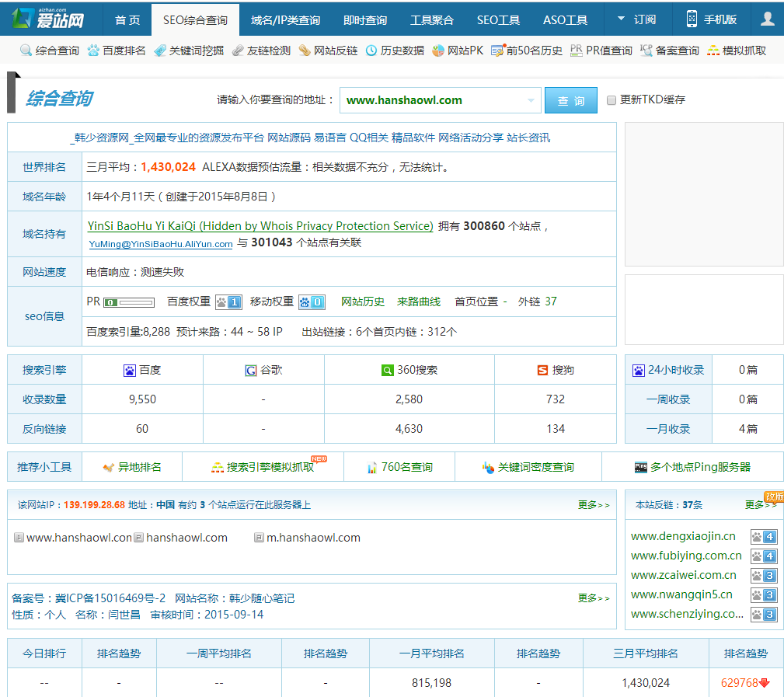The width and height of the screenshot is (784, 697).
Task: Open the 订阅 dropdown menu
Action: tap(636, 19)
